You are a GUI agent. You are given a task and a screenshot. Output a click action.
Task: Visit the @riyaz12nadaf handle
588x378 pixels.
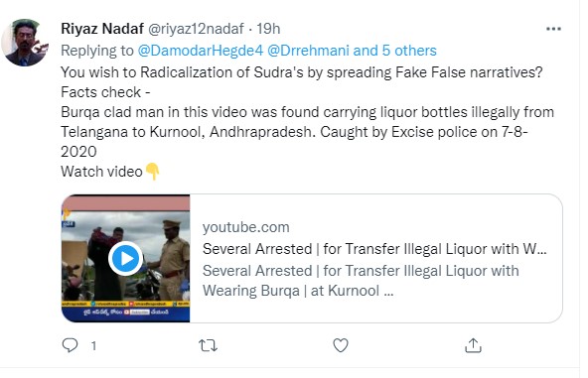[x=196, y=29]
